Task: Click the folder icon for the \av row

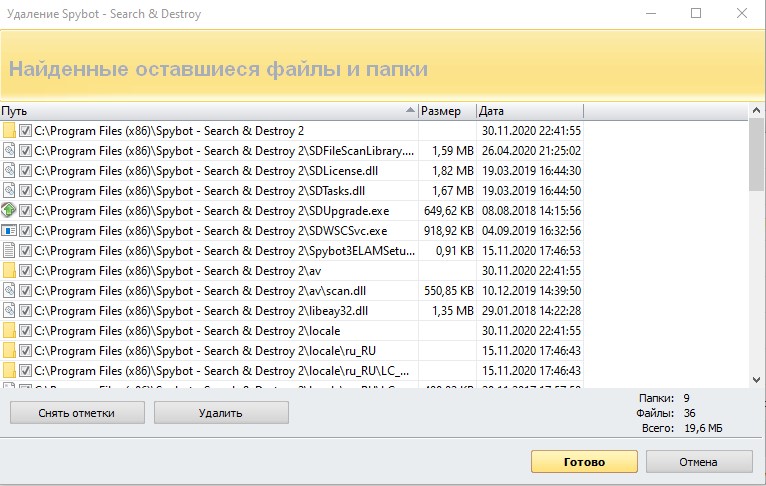Action: (9, 271)
